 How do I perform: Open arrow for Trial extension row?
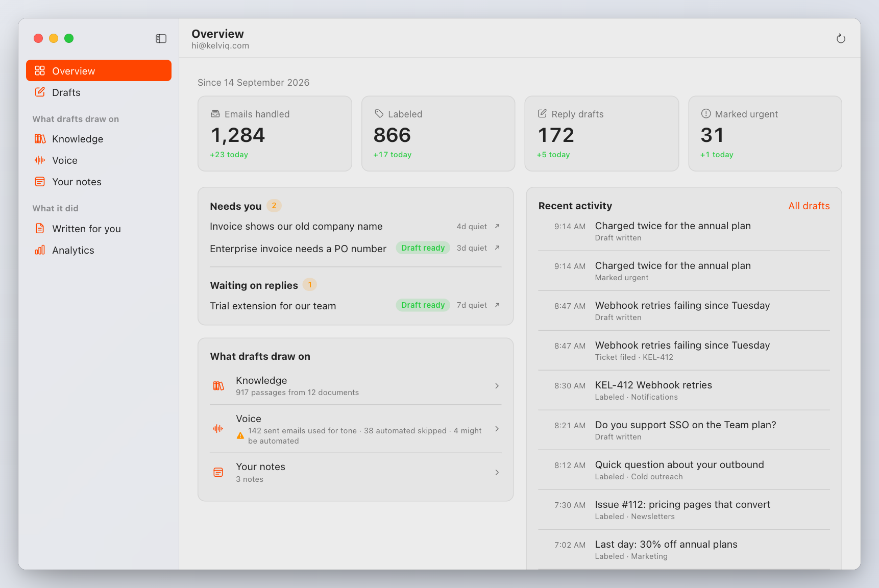(497, 305)
